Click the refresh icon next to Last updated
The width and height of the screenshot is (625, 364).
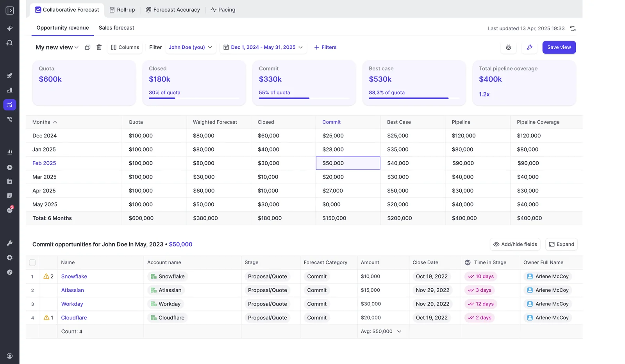tap(573, 29)
